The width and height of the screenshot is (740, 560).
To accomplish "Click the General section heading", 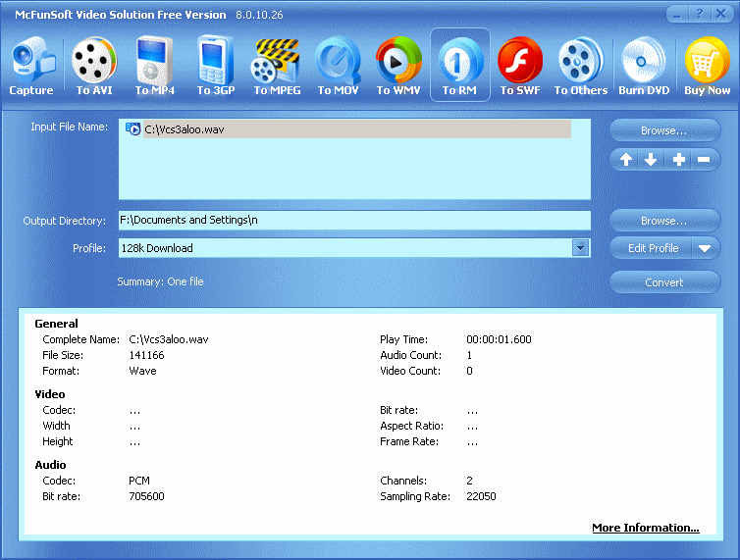I will coord(56,324).
